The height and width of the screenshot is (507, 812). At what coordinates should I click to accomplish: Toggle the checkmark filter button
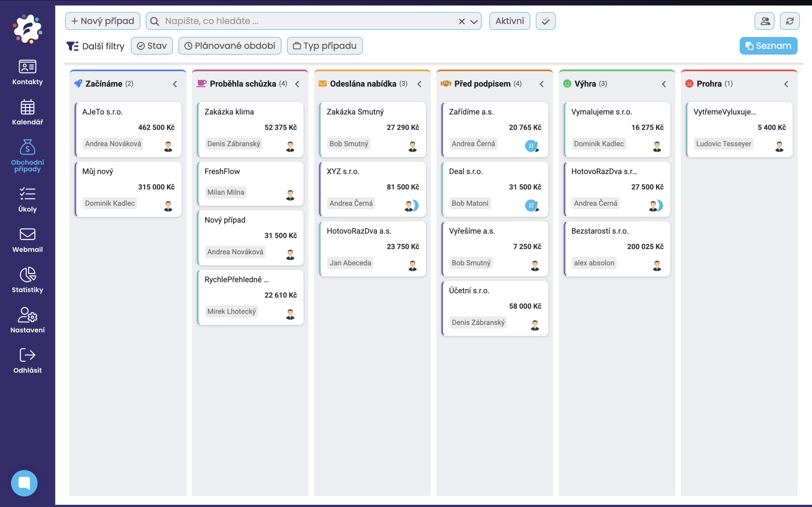point(545,21)
